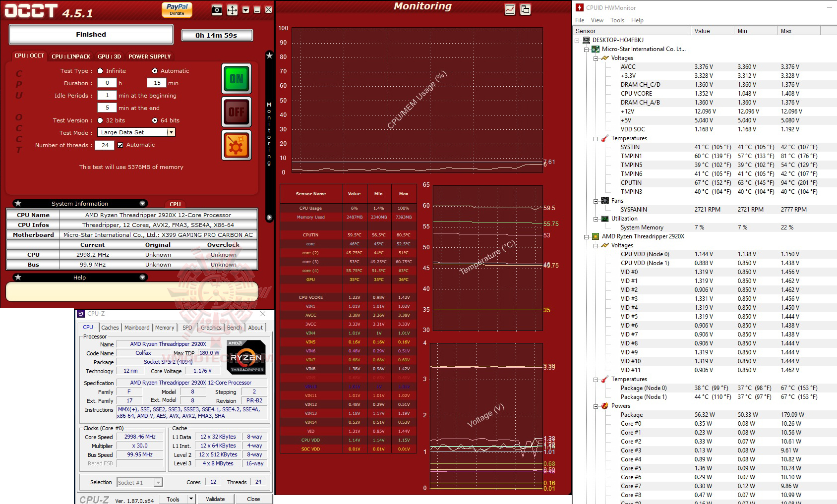This screenshot has height=504, width=837.
Task: Click the Validate button in CPU-Z
Action: coord(216,499)
